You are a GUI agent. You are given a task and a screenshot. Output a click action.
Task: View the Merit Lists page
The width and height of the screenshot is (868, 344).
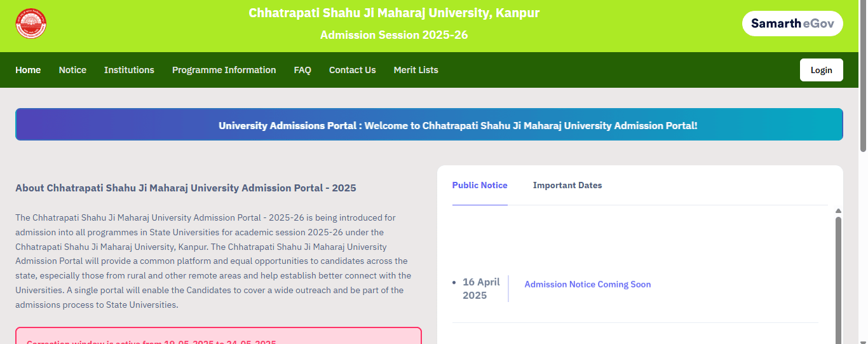click(x=416, y=70)
